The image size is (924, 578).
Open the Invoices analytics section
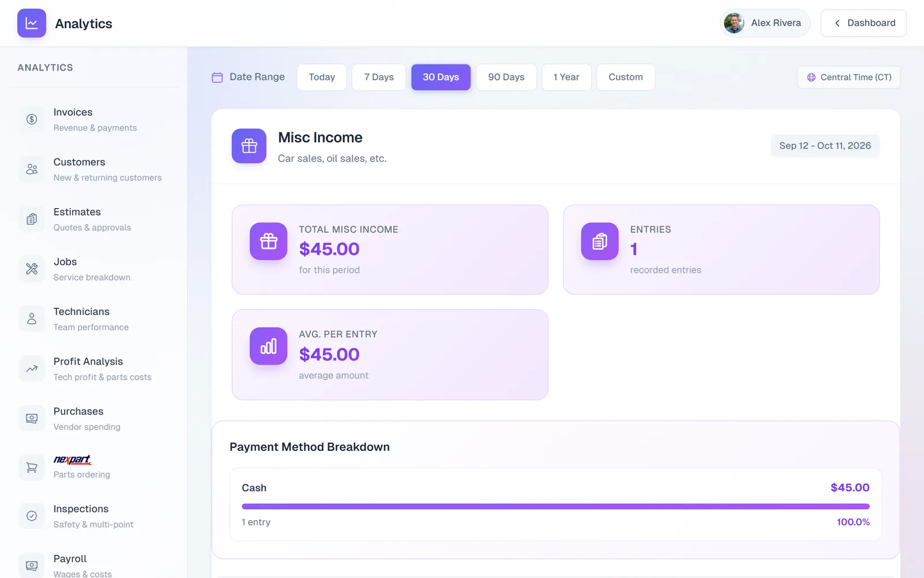[x=94, y=120]
